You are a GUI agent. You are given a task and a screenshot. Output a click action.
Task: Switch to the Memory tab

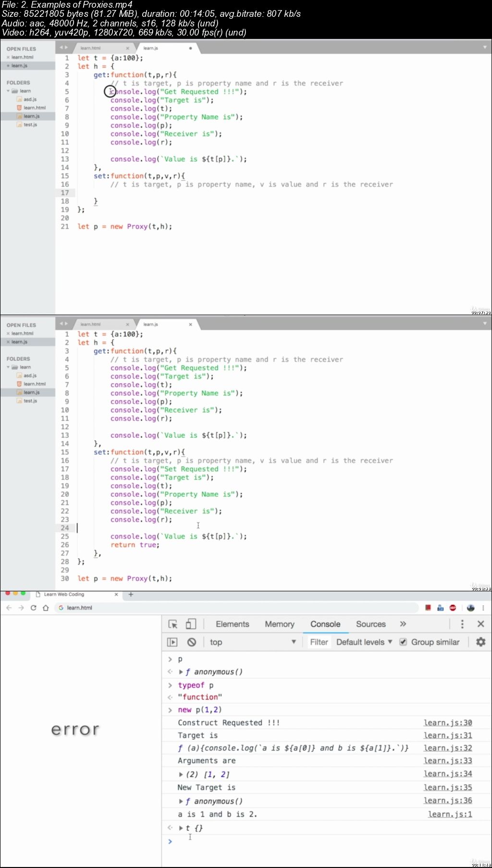(x=280, y=624)
